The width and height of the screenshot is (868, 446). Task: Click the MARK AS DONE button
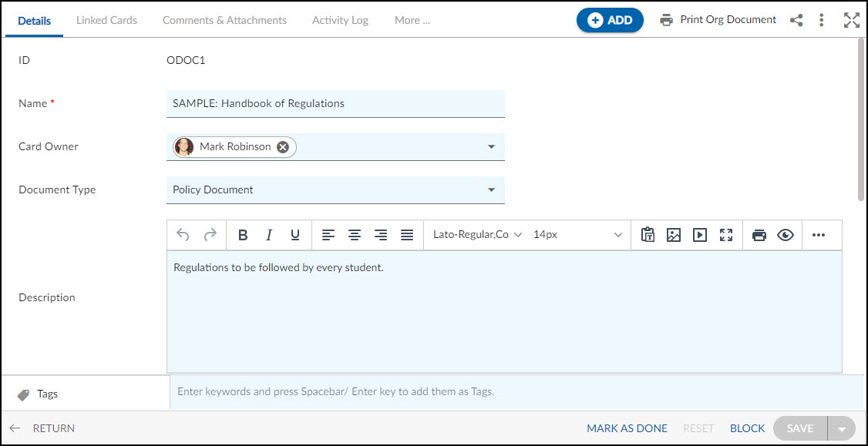pyautogui.click(x=627, y=428)
